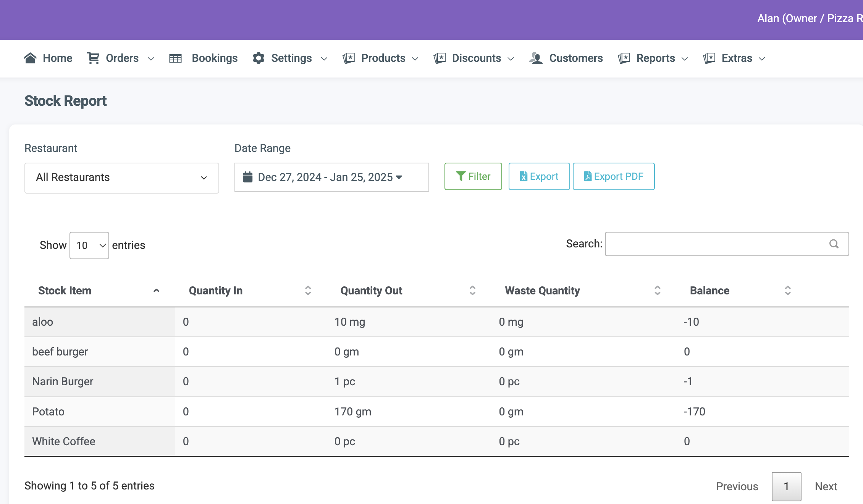Open the Reports menu label
Viewport: 863px width, 504px height.
(656, 58)
